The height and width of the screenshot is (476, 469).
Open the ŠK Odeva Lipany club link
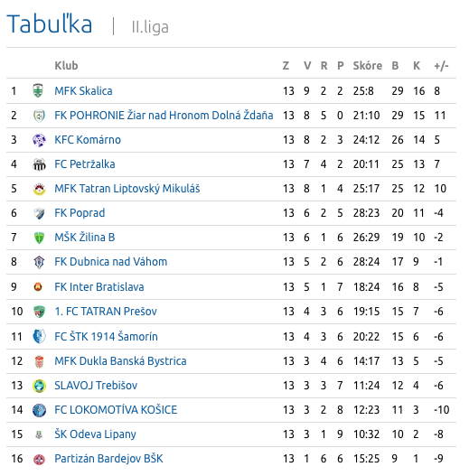[95, 434]
